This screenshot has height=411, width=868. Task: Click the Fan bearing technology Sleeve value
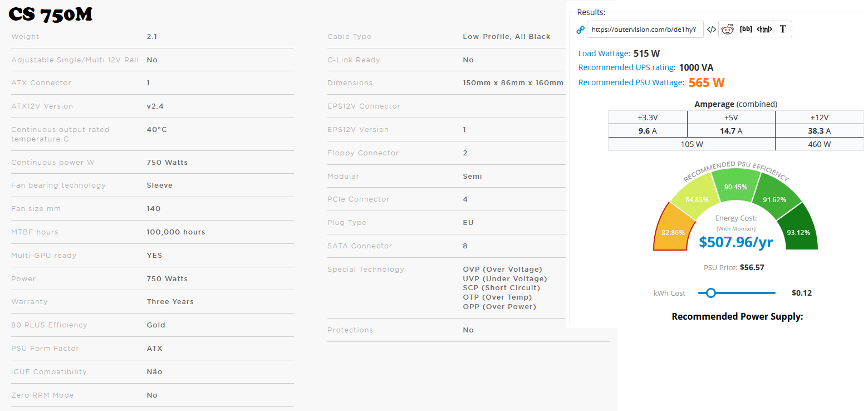(160, 185)
